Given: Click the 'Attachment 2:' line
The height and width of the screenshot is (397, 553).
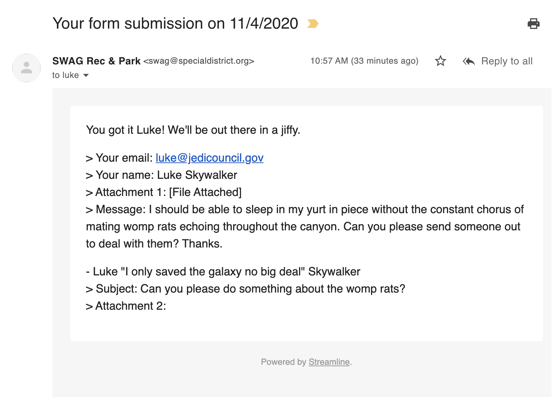Looking at the screenshot, I should pyautogui.click(x=126, y=306).
